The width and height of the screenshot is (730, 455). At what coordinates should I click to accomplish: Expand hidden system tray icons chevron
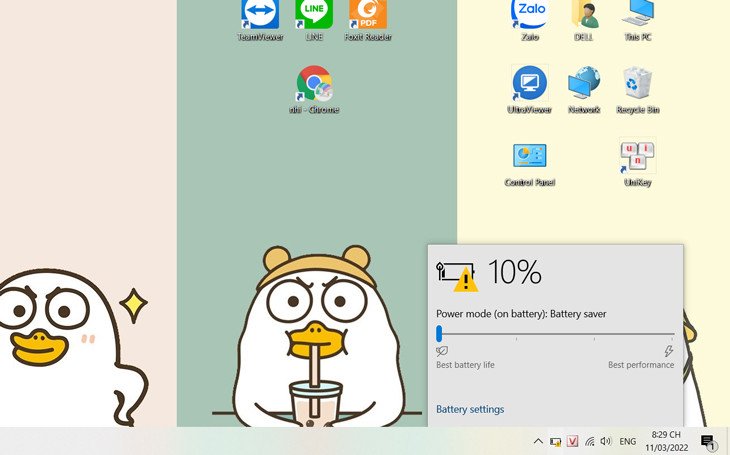pos(538,441)
